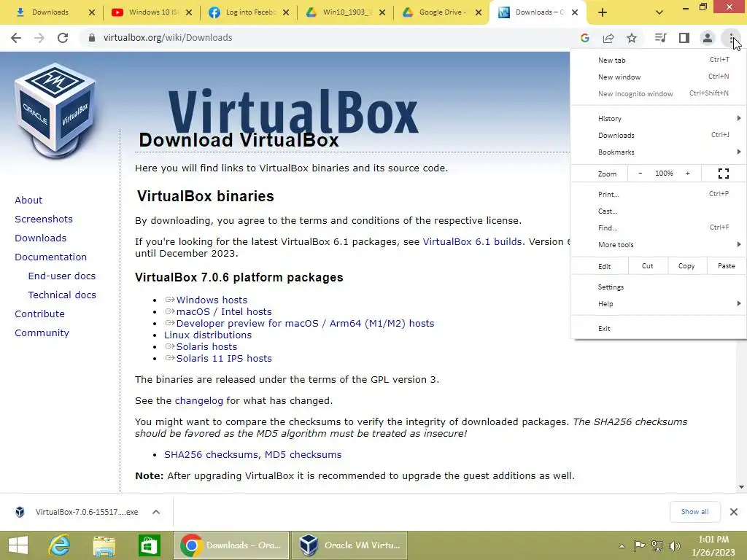Open the Windows Start button
747x560 pixels.
click(x=18, y=545)
